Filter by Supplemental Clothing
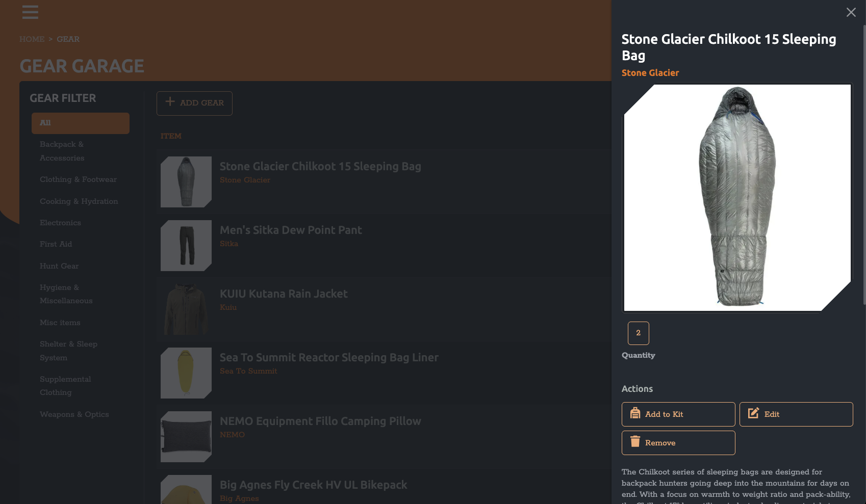This screenshot has height=504, width=866. [x=81, y=386]
